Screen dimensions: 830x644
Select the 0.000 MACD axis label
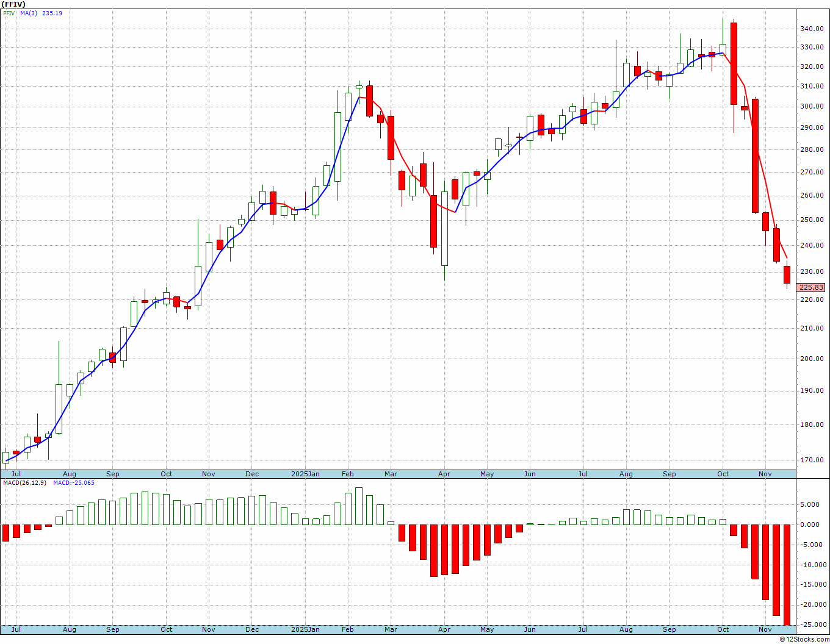point(809,524)
